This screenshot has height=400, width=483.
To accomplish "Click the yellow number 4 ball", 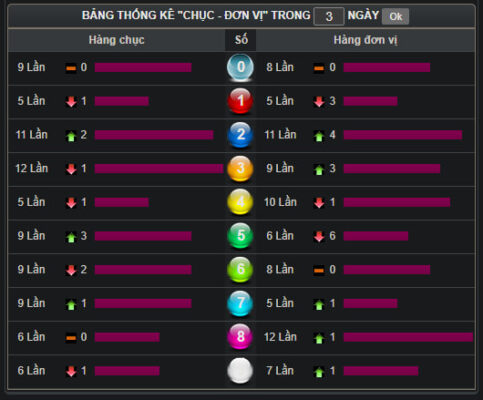I will (x=240, y=202).
